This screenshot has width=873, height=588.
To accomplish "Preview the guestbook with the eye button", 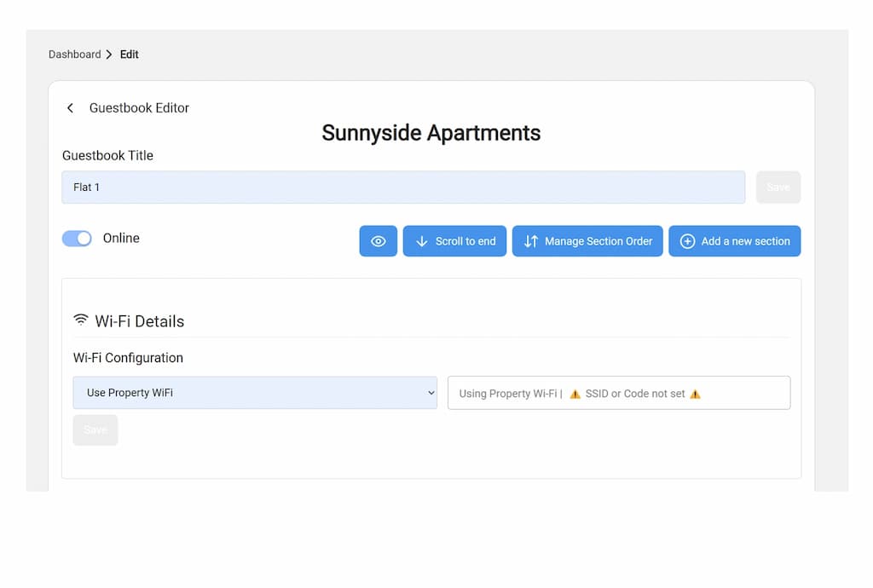I will [x=379, y=241].
